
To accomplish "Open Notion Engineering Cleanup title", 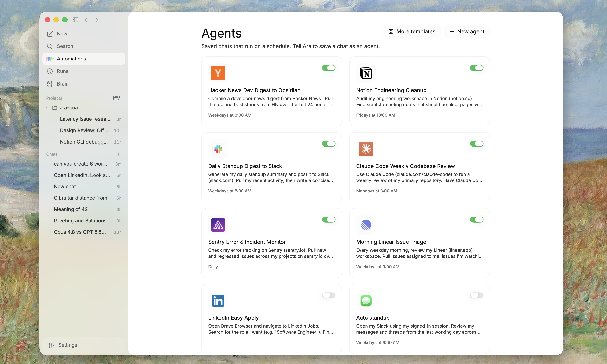I will [391, 90].
